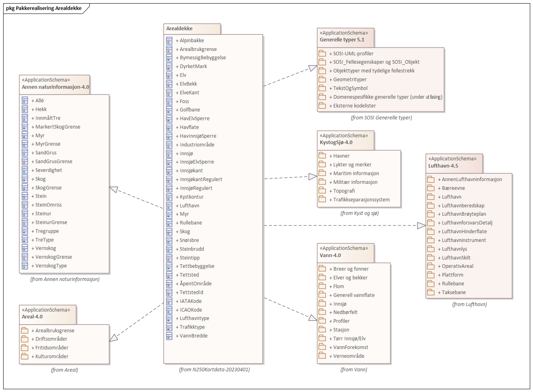This screenshot has height=392, width=533.
Task: Select the Lykter og merker entry
Action: point(350,165)
